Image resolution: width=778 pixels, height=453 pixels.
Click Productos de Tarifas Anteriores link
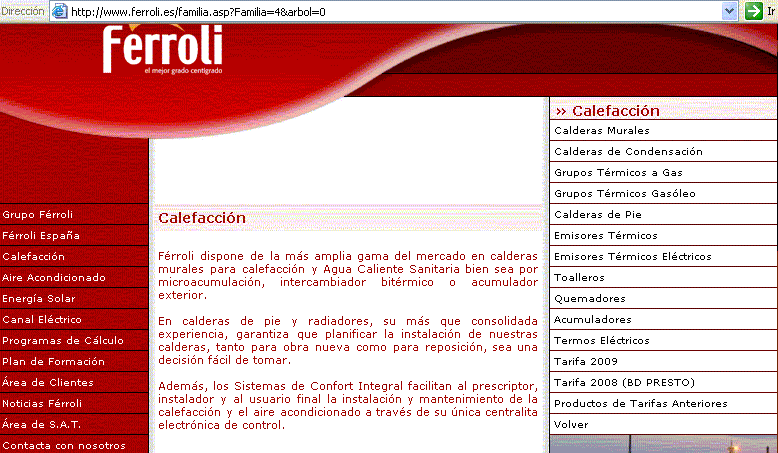tap(641, 403)
